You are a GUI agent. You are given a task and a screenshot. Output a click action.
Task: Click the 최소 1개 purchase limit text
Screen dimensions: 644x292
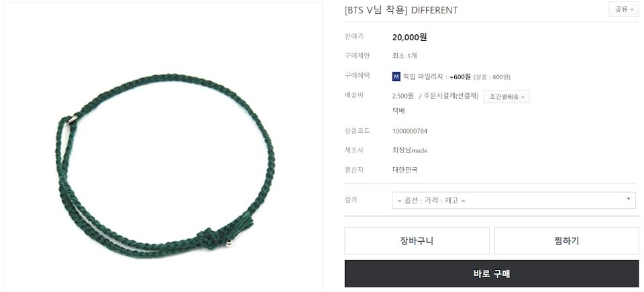click(x=405, y=56)
